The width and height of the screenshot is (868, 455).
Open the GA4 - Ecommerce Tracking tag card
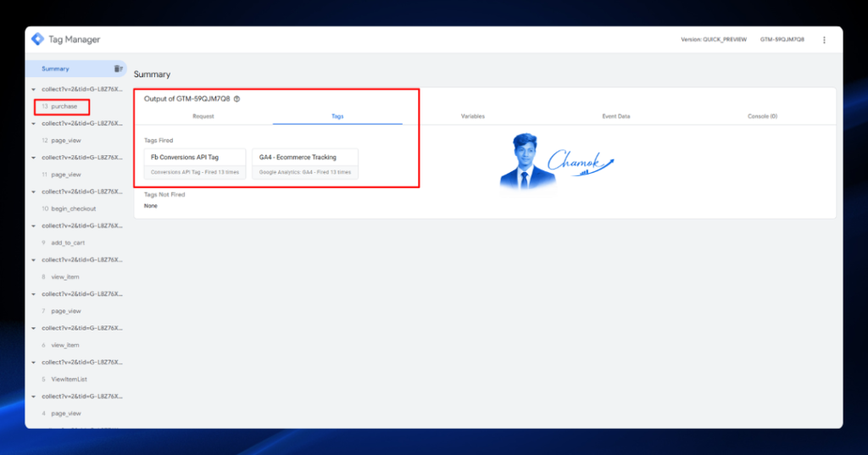pos(305,164)
